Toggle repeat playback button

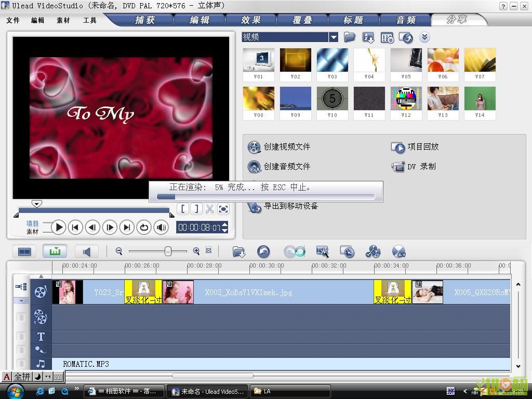144,227
